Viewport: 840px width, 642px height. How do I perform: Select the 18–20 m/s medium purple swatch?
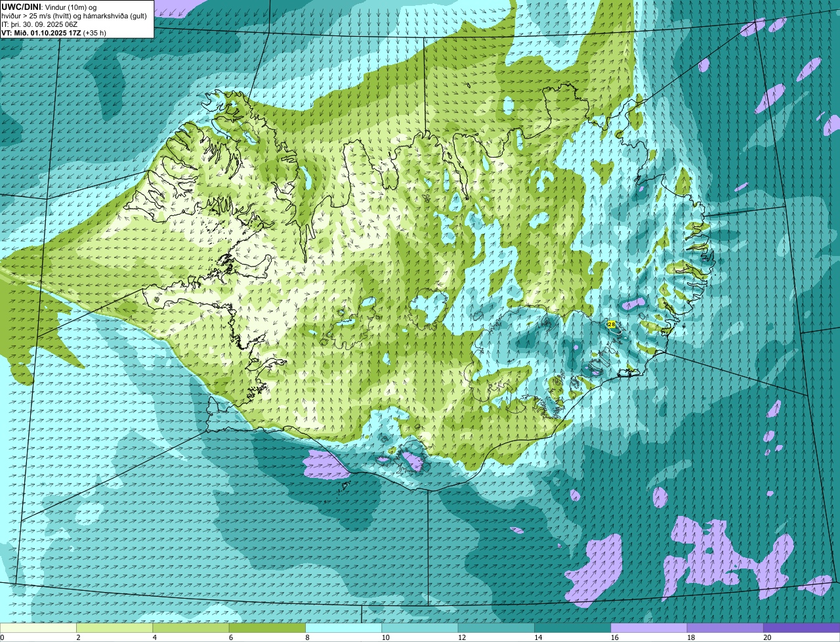725,628
